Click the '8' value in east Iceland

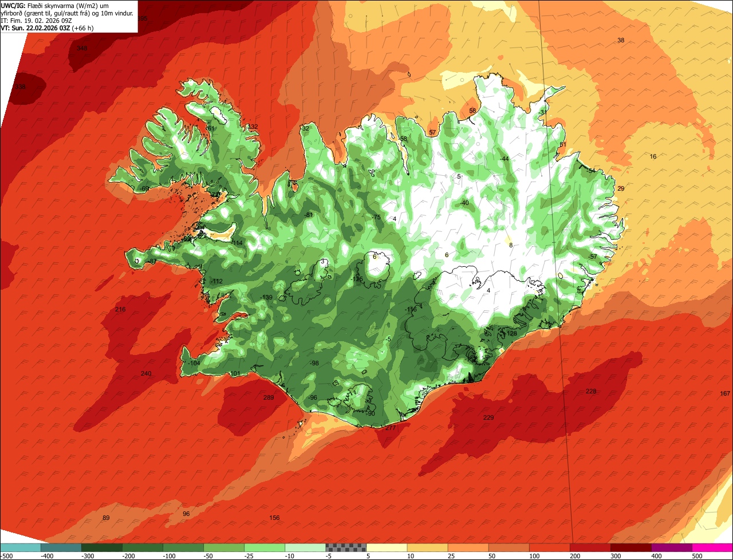(x=511, y=245)
